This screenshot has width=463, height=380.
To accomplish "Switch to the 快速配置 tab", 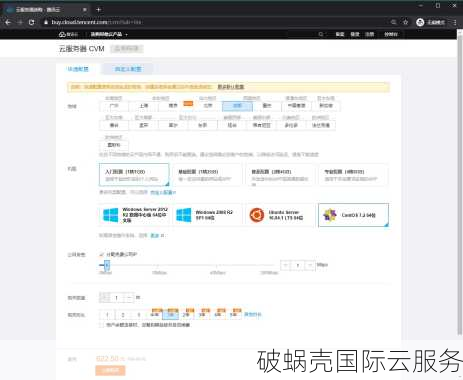I will point(78,69).
